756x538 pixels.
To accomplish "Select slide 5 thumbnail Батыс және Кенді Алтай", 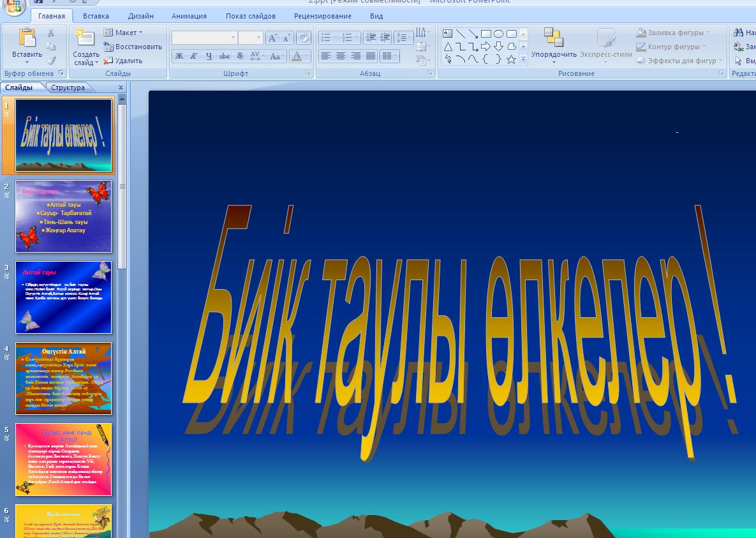I will click(x=63, y=460).
